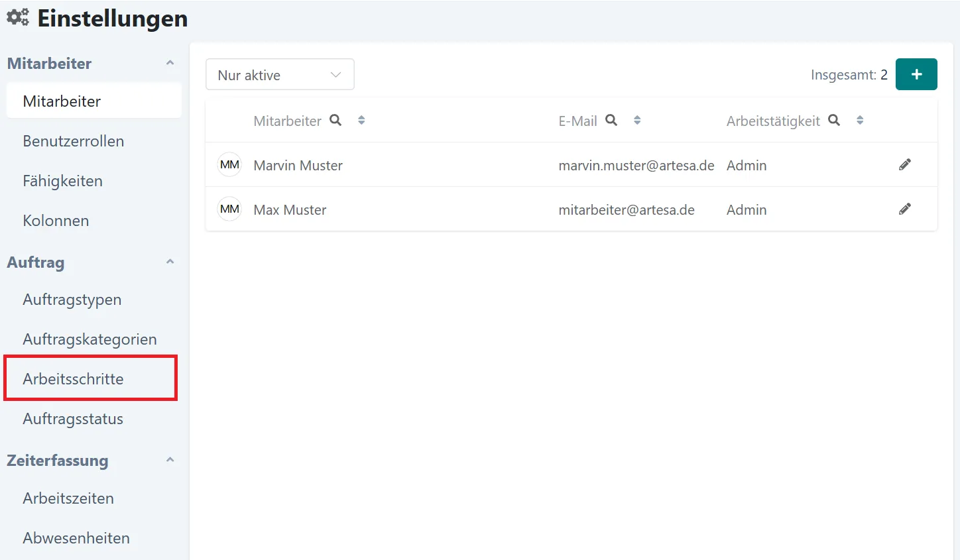Click Marvin Muster's MM avatar

(229, 165)
